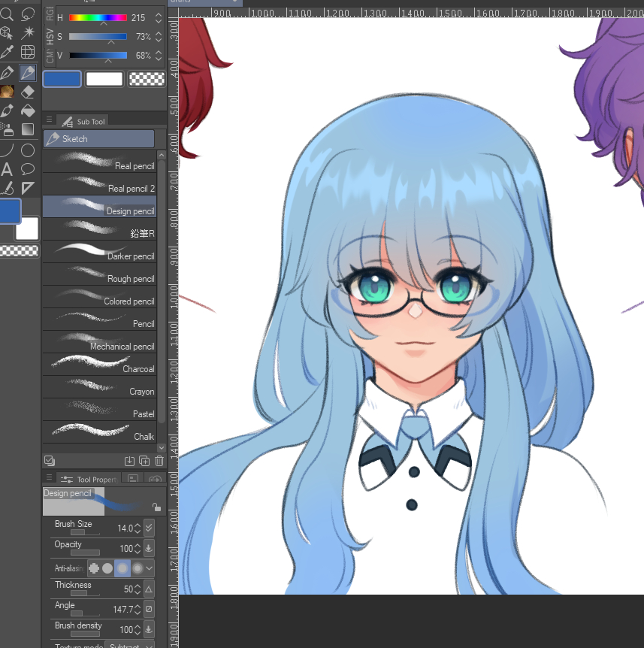
Task: Select the Gradient tool
Action: (28, 130)
